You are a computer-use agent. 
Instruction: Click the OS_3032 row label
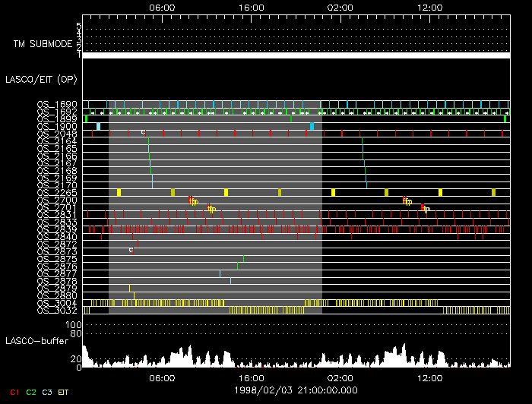point(57,311)
